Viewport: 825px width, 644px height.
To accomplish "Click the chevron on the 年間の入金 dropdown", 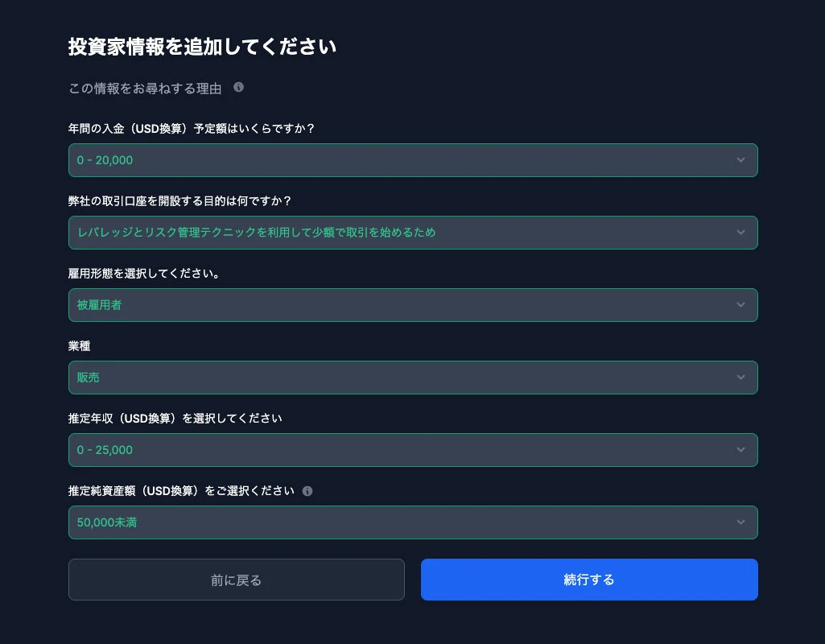I will click(740, 159).
